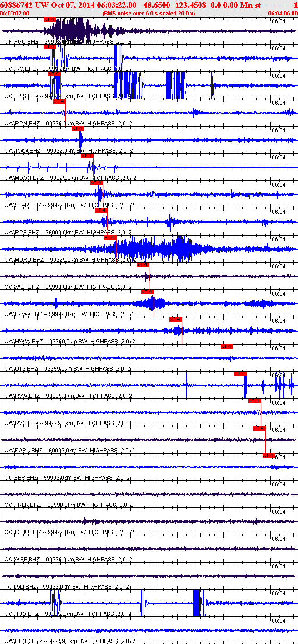298x644 pixels.
Task: Click the UW MORO EHZ station label
Action: coord(24,259)
